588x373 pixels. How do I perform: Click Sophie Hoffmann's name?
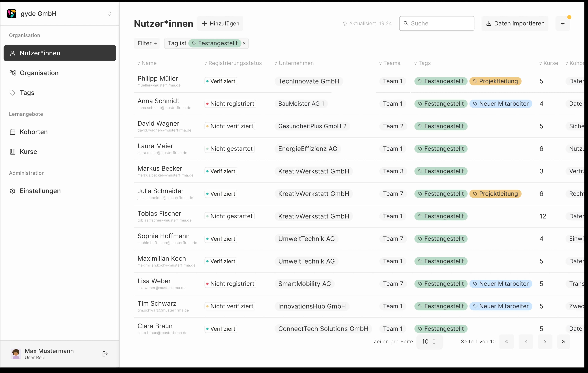(164, 236)
